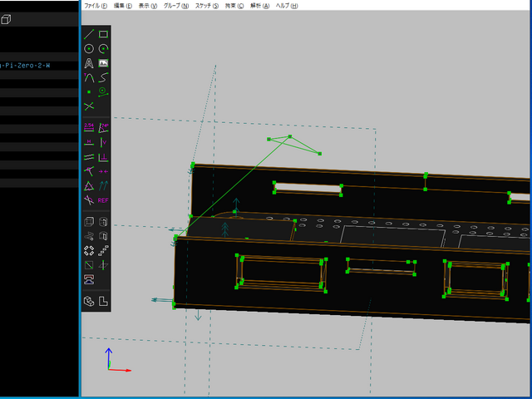532x399 pixels.
Task: Expand the 拘束 (Constrain) menu
Action: [235, 5]
